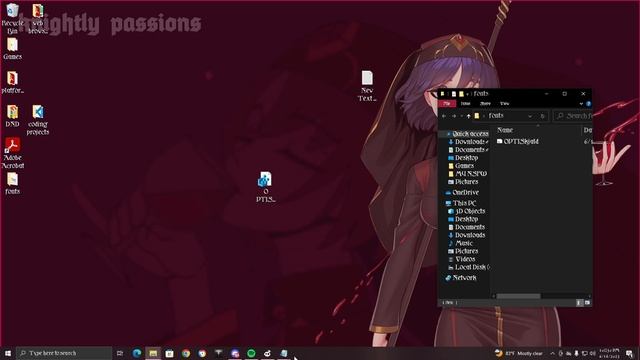Viewport: 640px width, 360px height.
Task: Click the Type here to search box
Action: [64, 353]
